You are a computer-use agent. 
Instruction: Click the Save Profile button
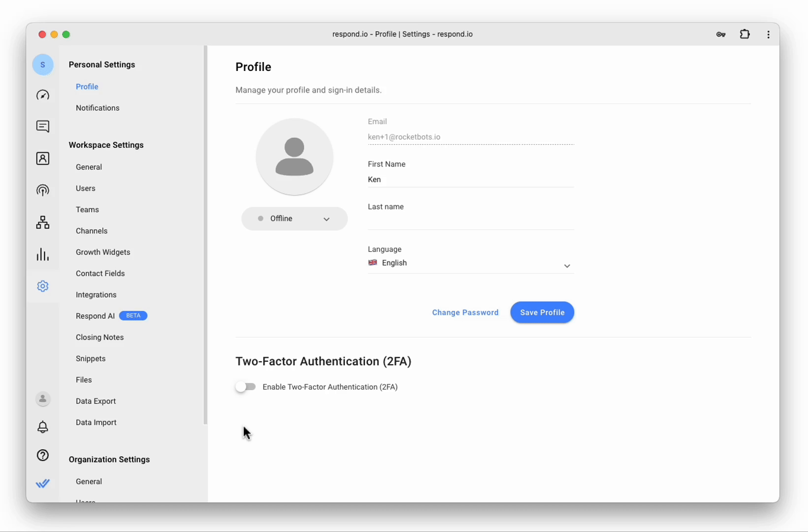click(x=542, y=312)
